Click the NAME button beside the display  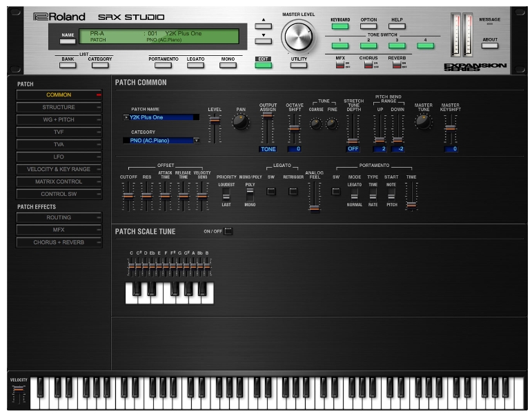click(68, 41)
